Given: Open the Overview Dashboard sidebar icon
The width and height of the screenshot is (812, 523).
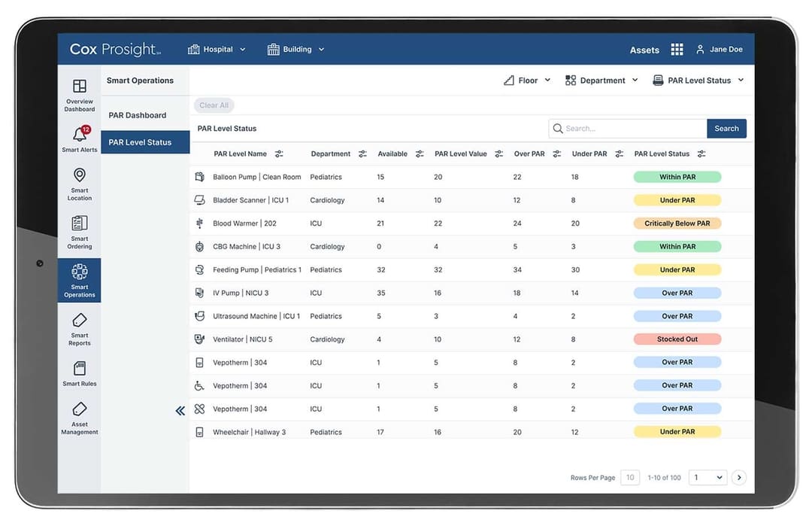Looking at the screenshot, I should click(x=79, y=87).
